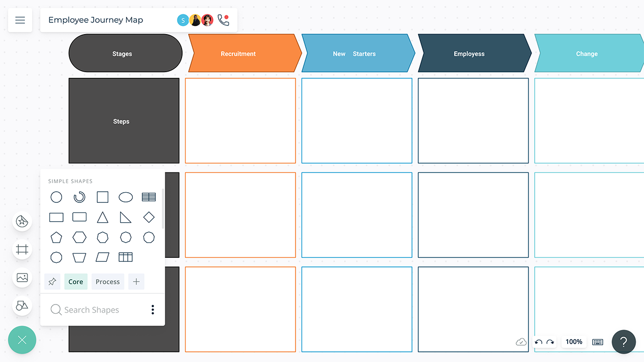Select the diamond shape

click(x=149, y=218)
